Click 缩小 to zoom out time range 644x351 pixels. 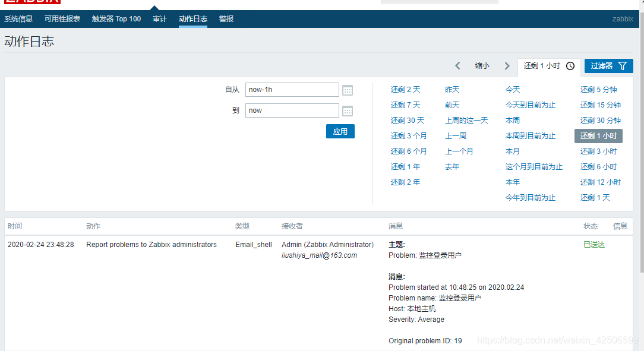[482, 66]
